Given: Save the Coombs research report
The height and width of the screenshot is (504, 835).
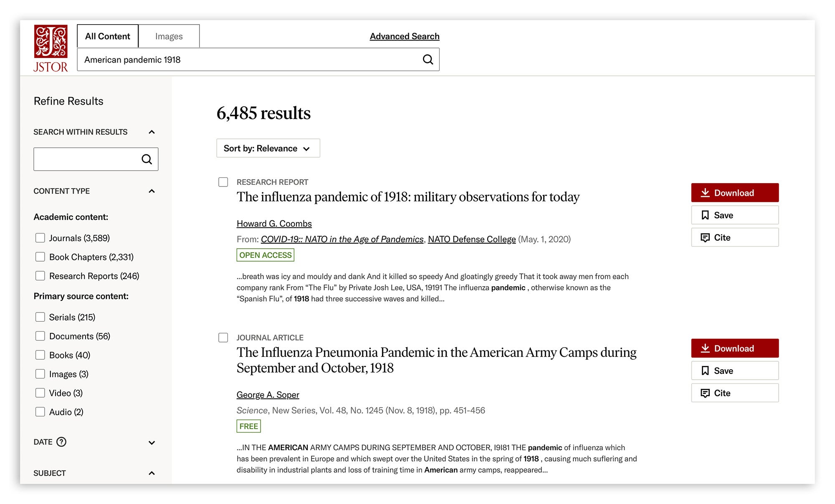Looking at the screenshot, I should 735,215.
